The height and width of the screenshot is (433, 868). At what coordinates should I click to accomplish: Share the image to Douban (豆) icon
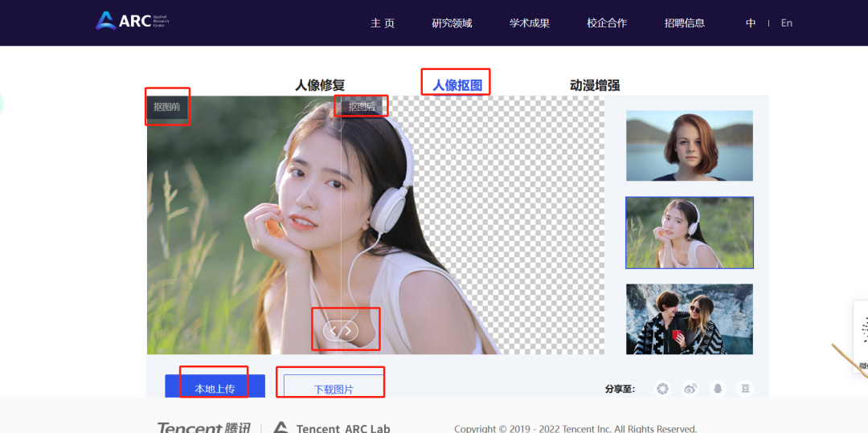(x=745, y=389)
